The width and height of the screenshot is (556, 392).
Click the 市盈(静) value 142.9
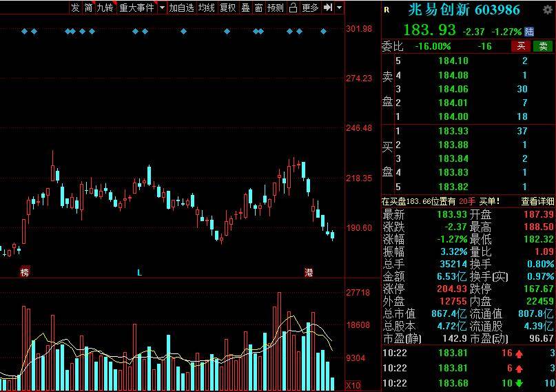(455, 338)
